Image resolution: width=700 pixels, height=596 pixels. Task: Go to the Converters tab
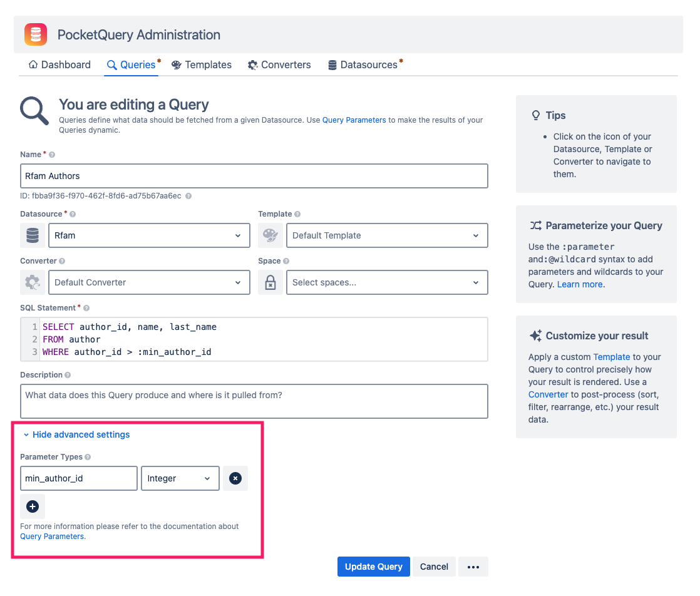(x=279, y=64)
